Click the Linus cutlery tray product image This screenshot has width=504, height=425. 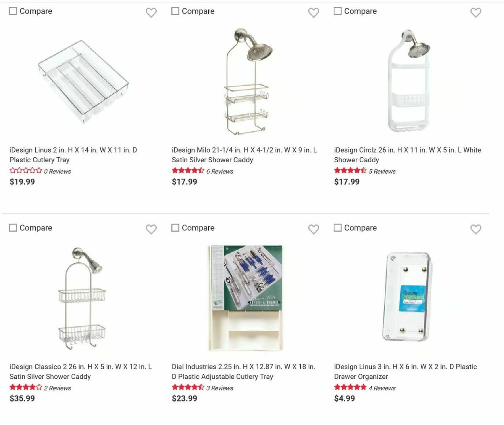point(82,82)
